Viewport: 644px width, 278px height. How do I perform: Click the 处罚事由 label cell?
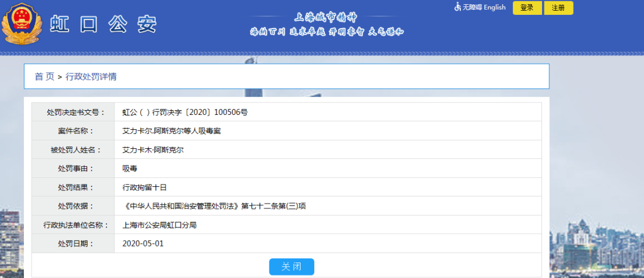click(x=73, y=168)
